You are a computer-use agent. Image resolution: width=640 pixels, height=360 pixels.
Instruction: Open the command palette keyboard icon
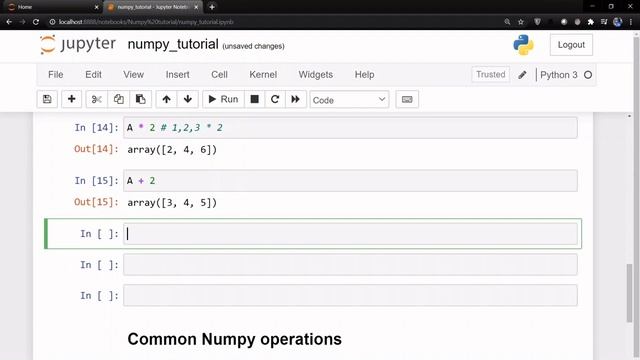[407, 99]
